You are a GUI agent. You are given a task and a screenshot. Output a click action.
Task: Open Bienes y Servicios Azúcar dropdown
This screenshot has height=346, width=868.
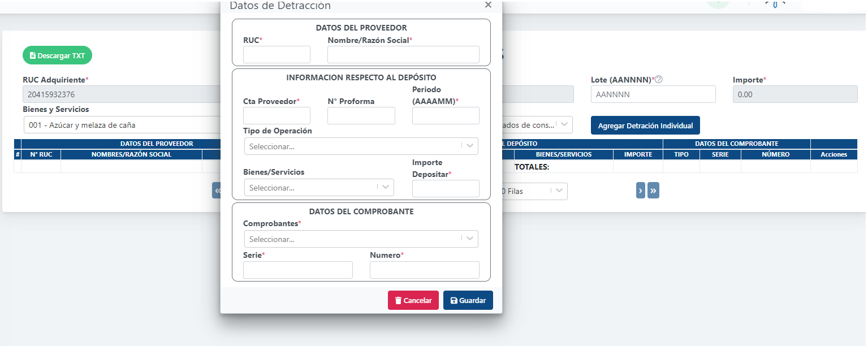pos(122,125)
